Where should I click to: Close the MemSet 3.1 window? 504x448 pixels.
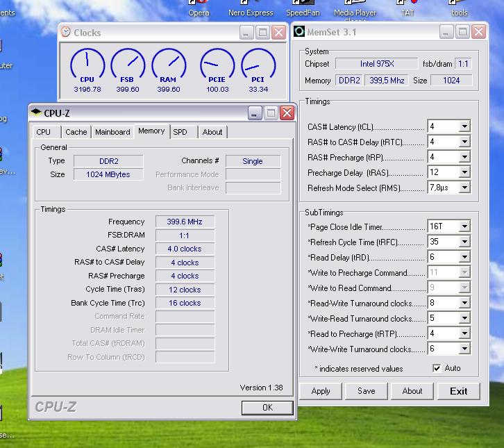click(x=478, y=32)
